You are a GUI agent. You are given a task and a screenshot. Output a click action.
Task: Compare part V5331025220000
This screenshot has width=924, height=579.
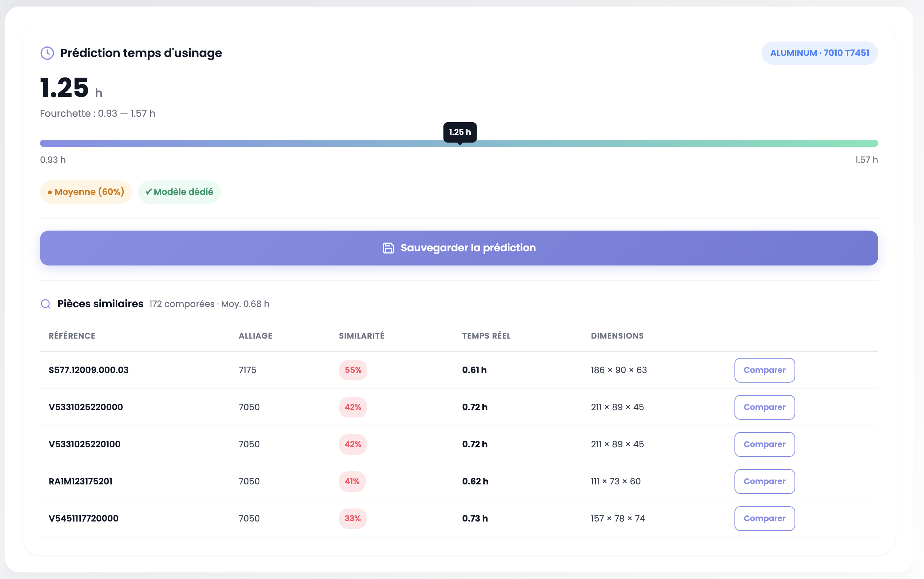click(x=764, y=407)
